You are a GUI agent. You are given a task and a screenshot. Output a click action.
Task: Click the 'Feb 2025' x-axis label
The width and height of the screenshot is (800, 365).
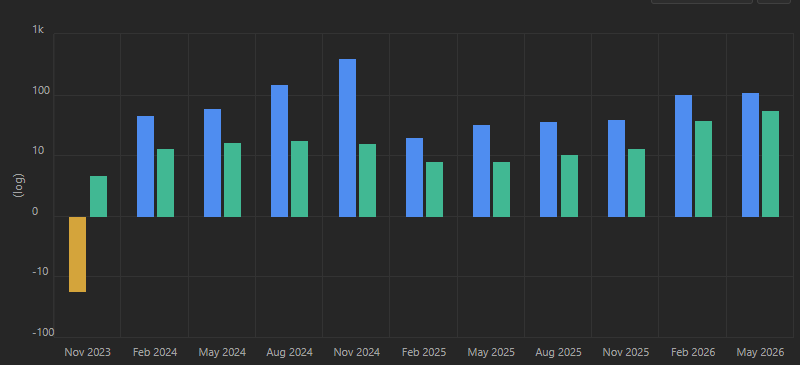pos(424,352)
